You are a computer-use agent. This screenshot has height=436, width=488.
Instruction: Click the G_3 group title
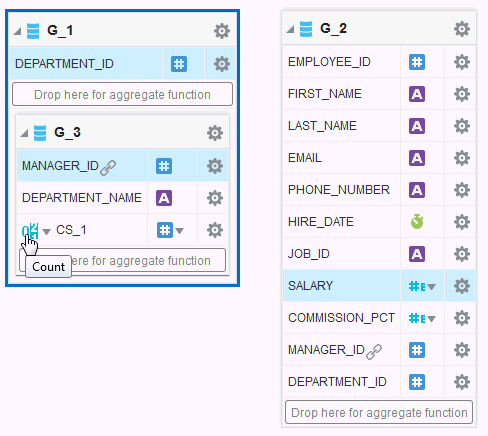[67, 133]
